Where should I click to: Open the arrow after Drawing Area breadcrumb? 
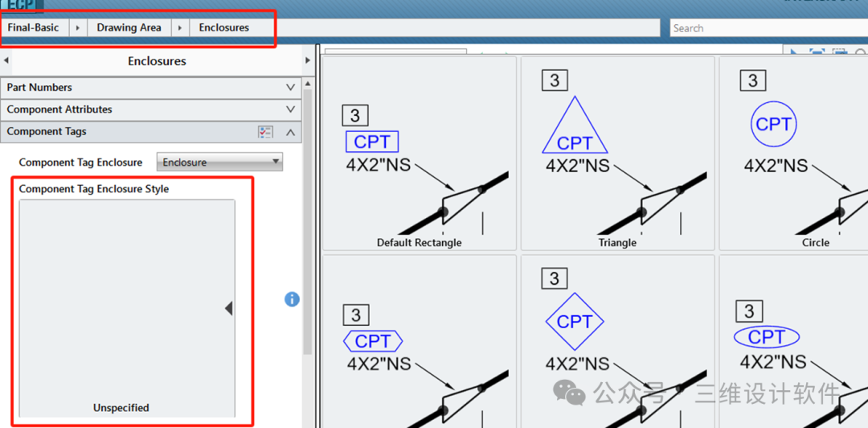click(x=180, y=27)
